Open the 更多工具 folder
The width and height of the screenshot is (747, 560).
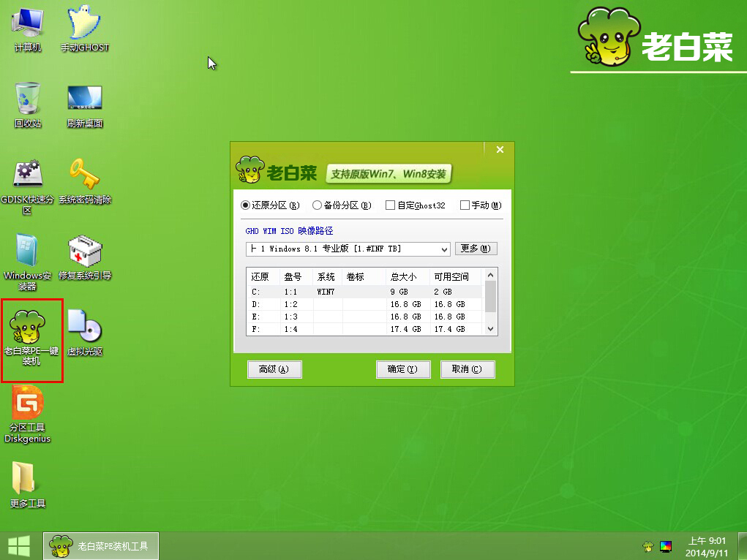tap(28, 485)
